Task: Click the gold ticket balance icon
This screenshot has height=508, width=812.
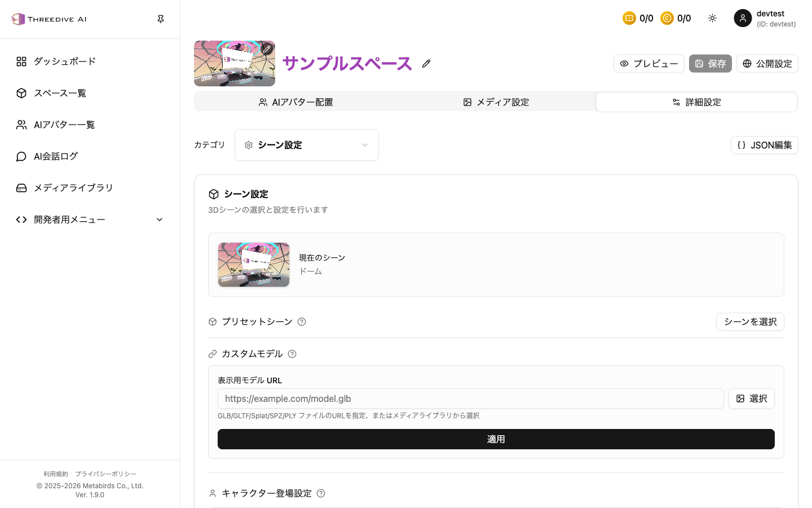Action: point(629,18)
